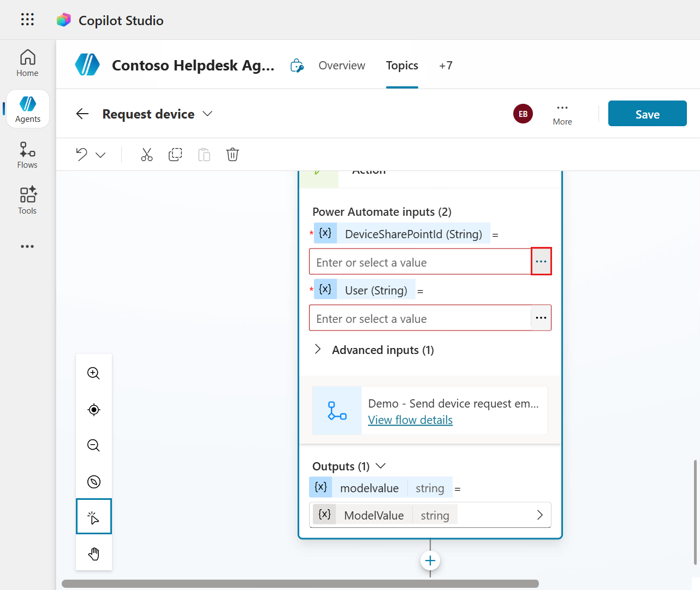Open the +7 additional tabs menu
This screenshot has height=590, width=700.
446,66
